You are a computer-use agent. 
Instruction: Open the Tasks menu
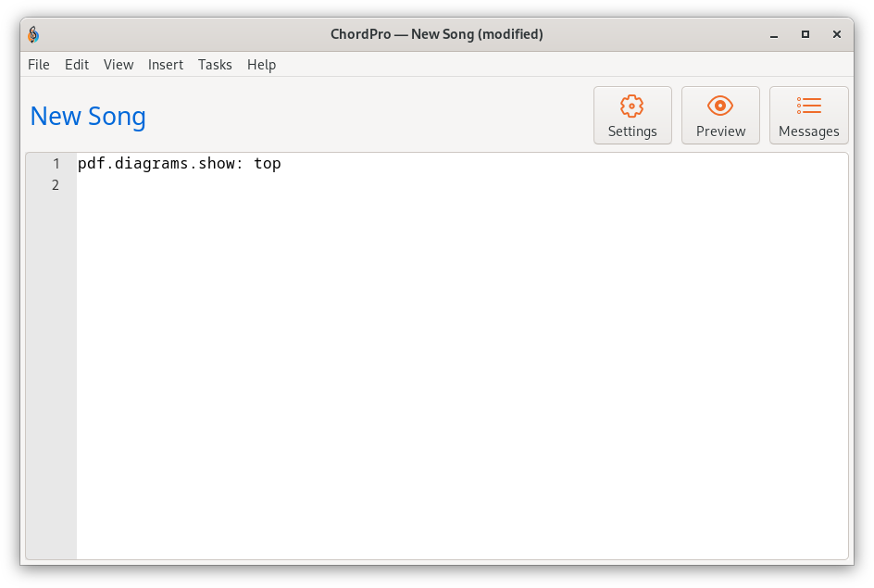click(x=215, y=65)
